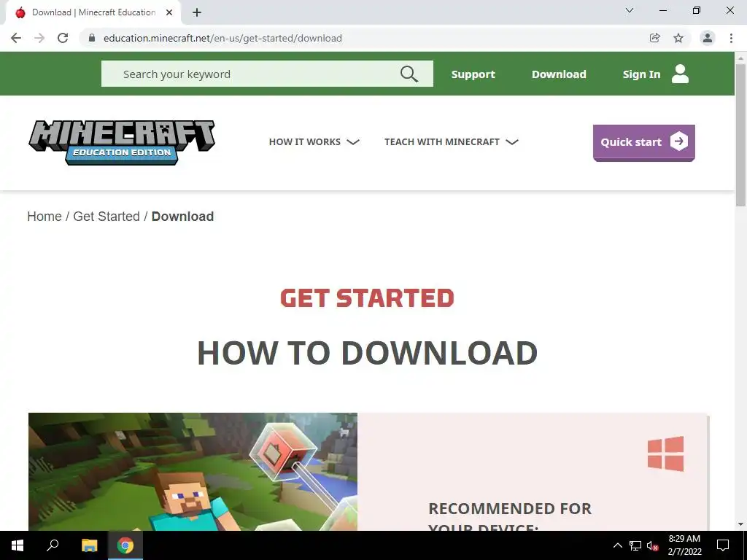The image size is (747, 560).
Task: Open the notification center icon
Action: coord(723,545)
